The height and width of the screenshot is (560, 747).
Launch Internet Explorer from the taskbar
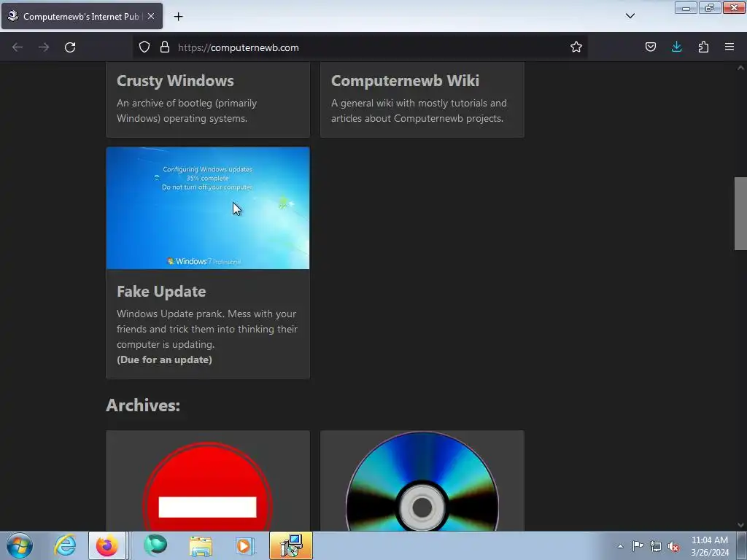(x=65, y=545)
